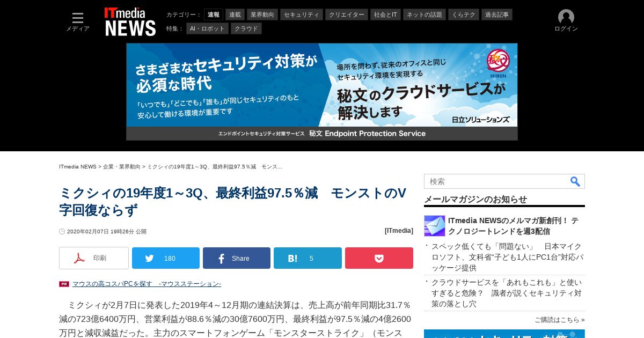This screenshot has width=644, height=338.
Task: Click the 秘文 cloud service banner ad
Action: [x=322, y=92]
